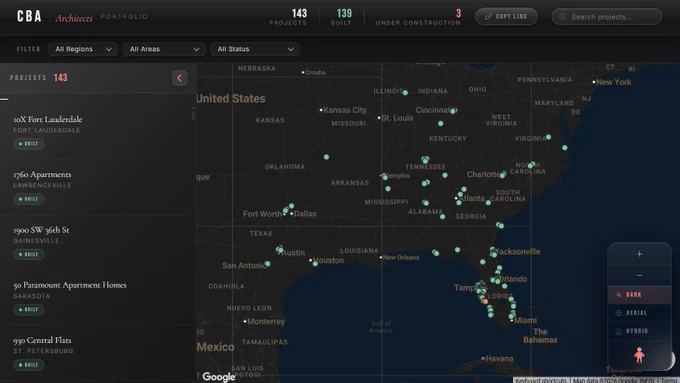Click the Built badge under 1900 SW 36th St
Viewport: 680px width, 383px height.
[29, 254]
